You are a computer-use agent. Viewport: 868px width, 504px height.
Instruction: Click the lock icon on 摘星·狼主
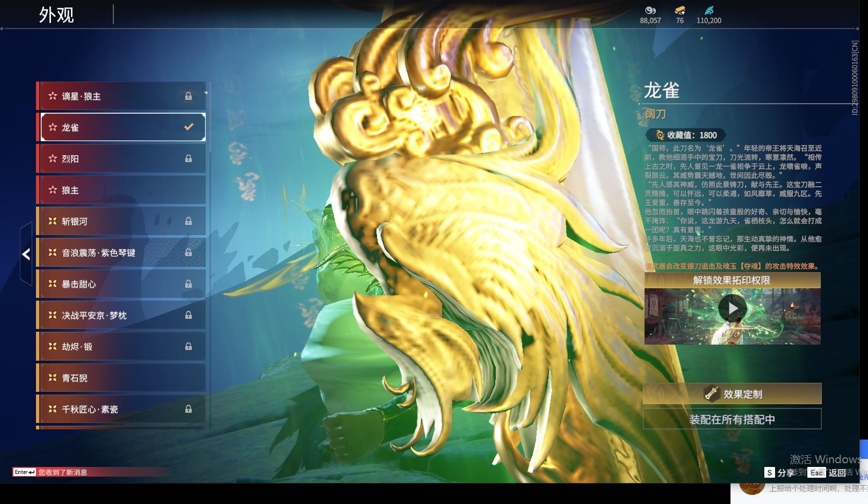[x=189, y=96]
